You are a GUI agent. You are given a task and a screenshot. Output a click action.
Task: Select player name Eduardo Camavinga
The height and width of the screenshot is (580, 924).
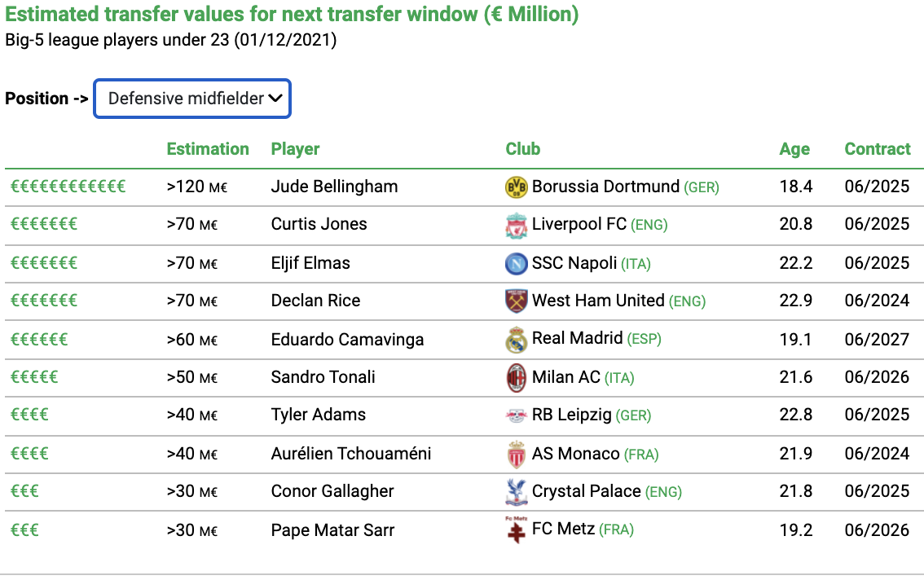pyautogui.click(x=347, y=341)
